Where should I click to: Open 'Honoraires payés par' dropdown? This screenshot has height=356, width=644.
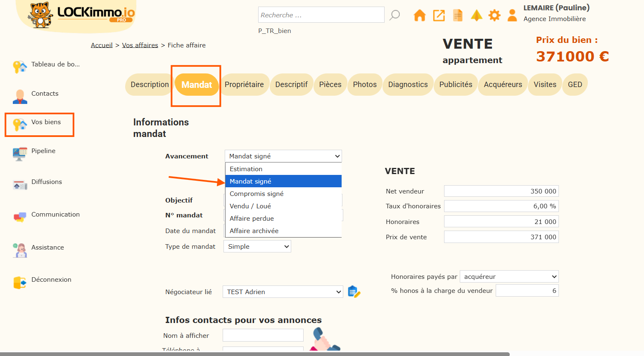tap(509, 277)
